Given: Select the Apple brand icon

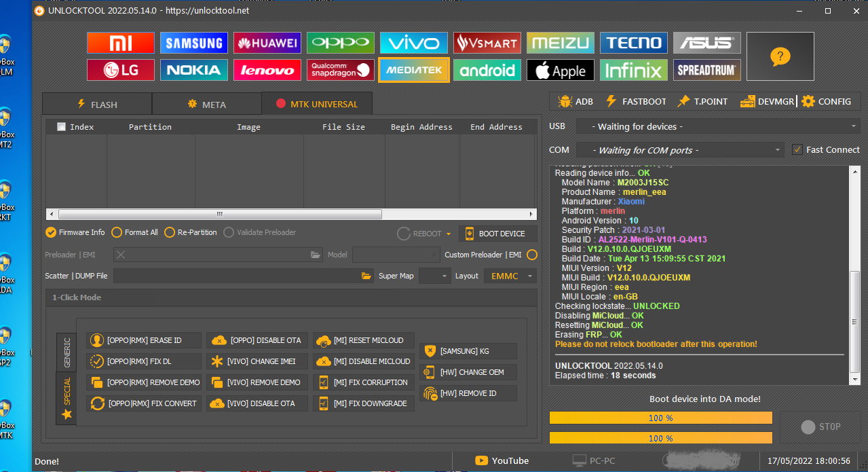Looking at the screenshot, I should click(x=561, y=70).
